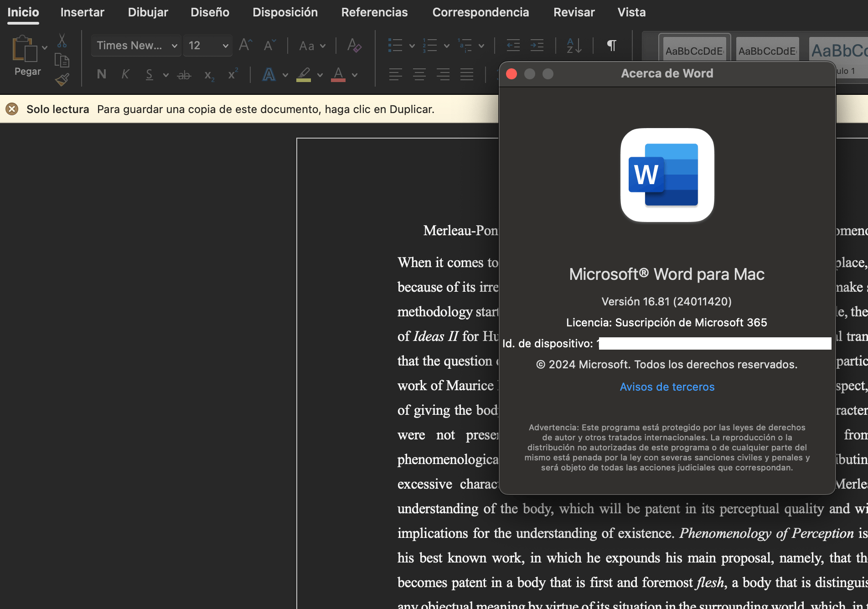Align text to the right
868x609 pixels.
coord(443,74)
